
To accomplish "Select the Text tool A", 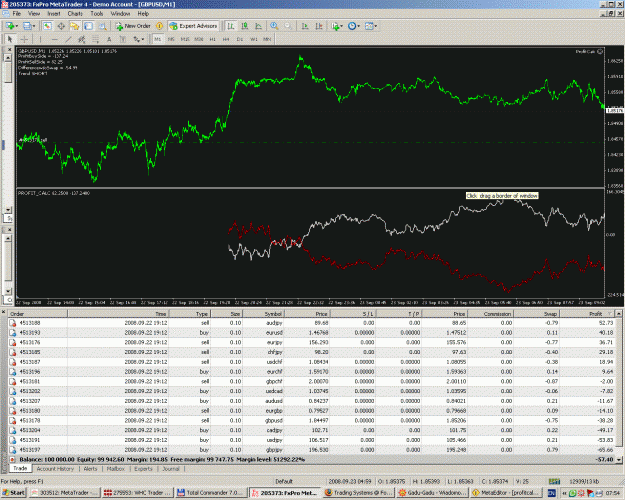I will (109, 39).
